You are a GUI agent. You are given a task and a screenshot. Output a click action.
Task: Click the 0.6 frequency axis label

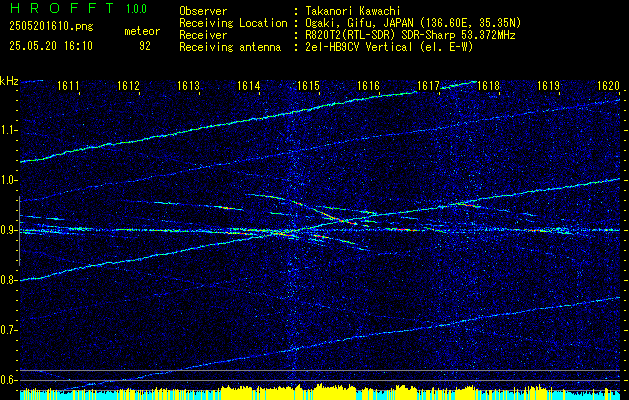coord(9,380)
